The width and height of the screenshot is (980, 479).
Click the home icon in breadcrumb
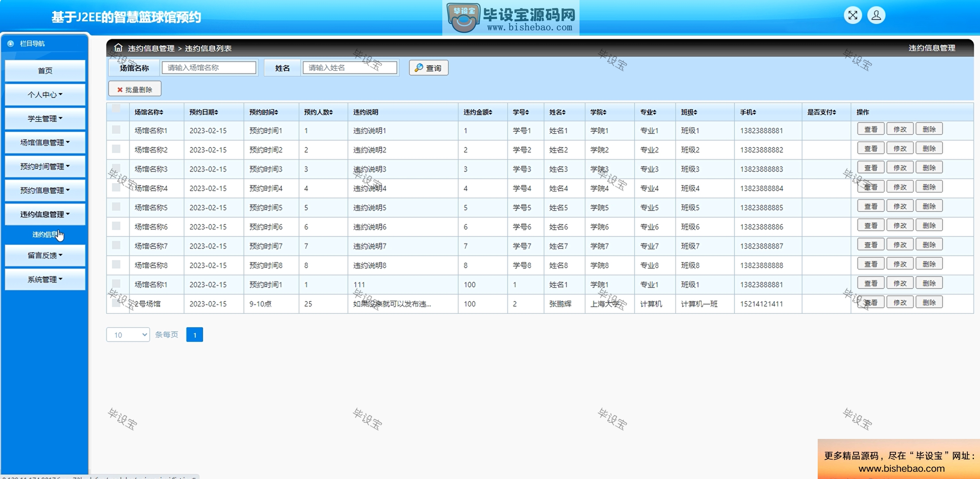click(x=118, y=48)
